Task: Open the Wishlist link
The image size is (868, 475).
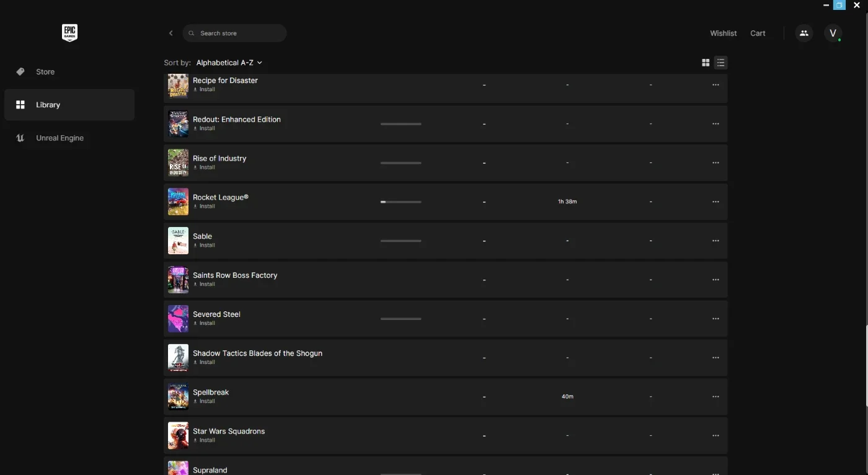Action: coord(723,33)
